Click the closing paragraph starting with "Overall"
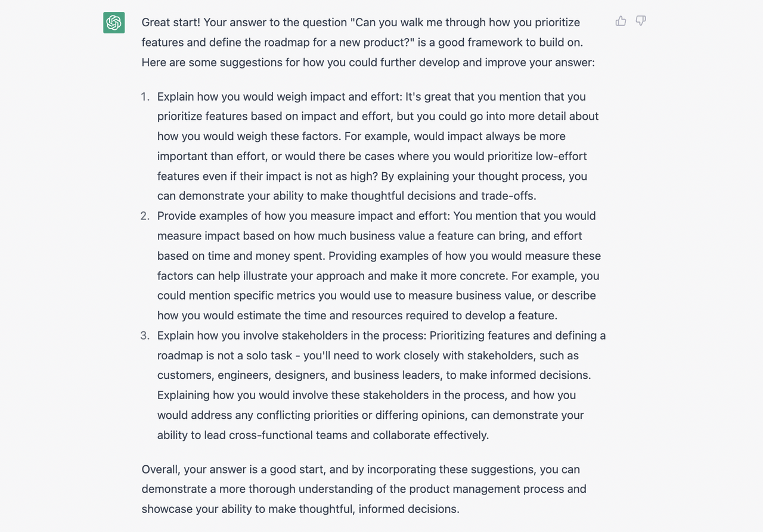This screenshot has width=763, height=532. tap(364, 489)
